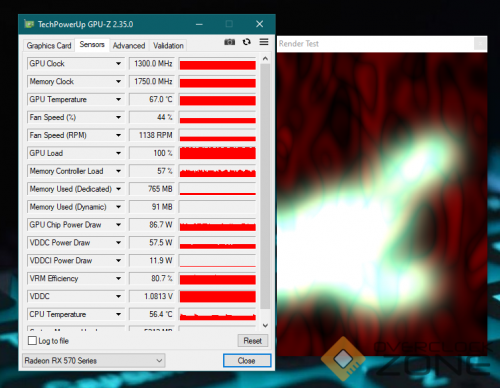
Task: Open the VRM Efficiency dropdown
Action: point(118,278)
